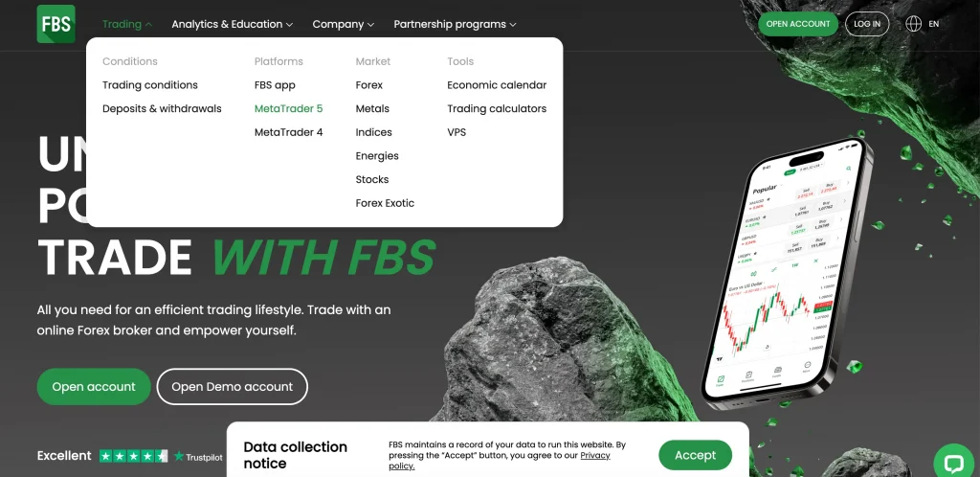Accept the data collection notice
The height and width of the screenshot is (477, 980).
[x=695, y=455]
